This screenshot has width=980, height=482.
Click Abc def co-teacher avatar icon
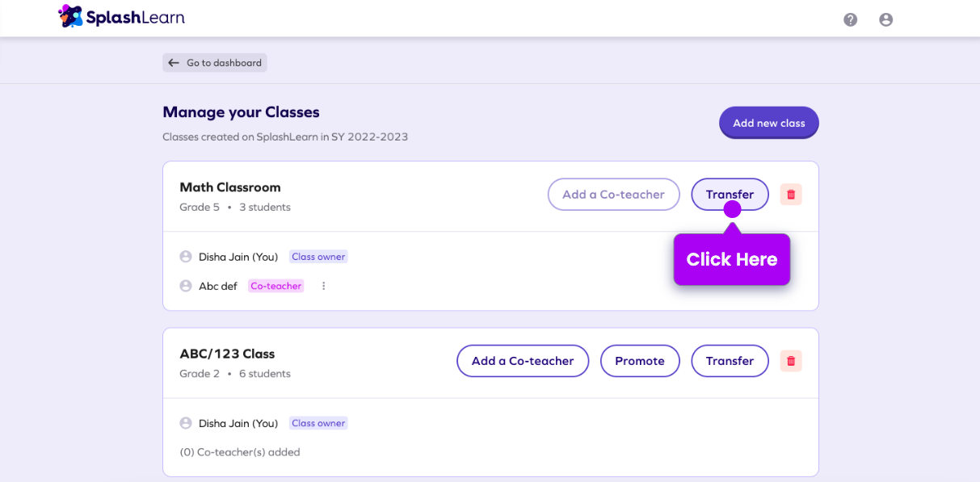tap(186, 286)
